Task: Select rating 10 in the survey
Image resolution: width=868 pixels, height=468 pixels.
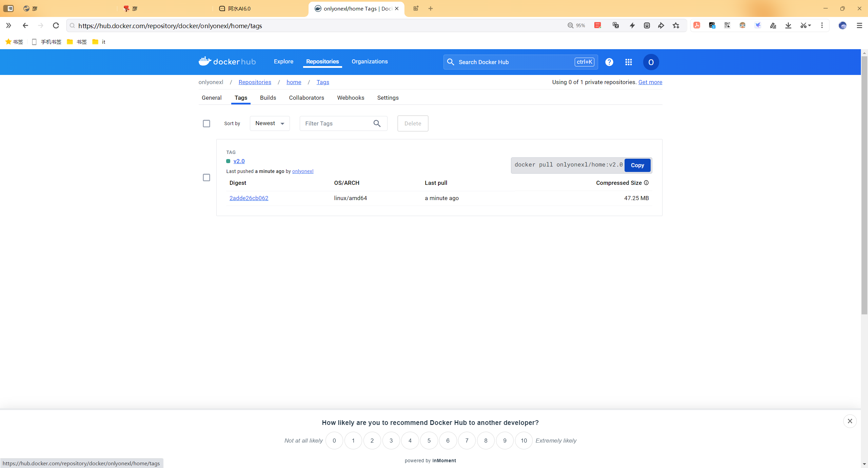Action: pos(524,441)
